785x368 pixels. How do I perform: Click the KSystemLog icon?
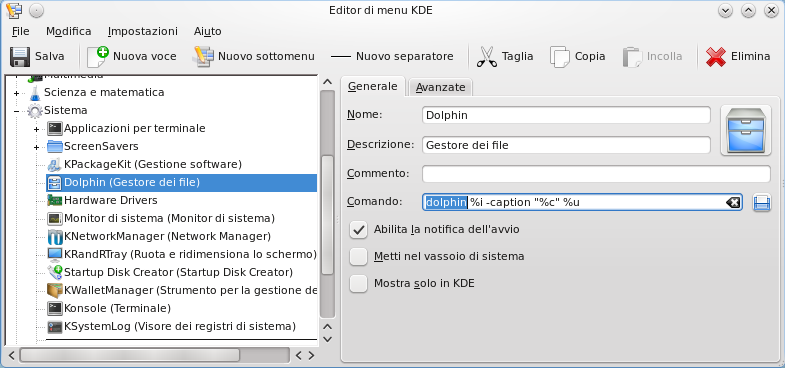click(x=55, y=326)
